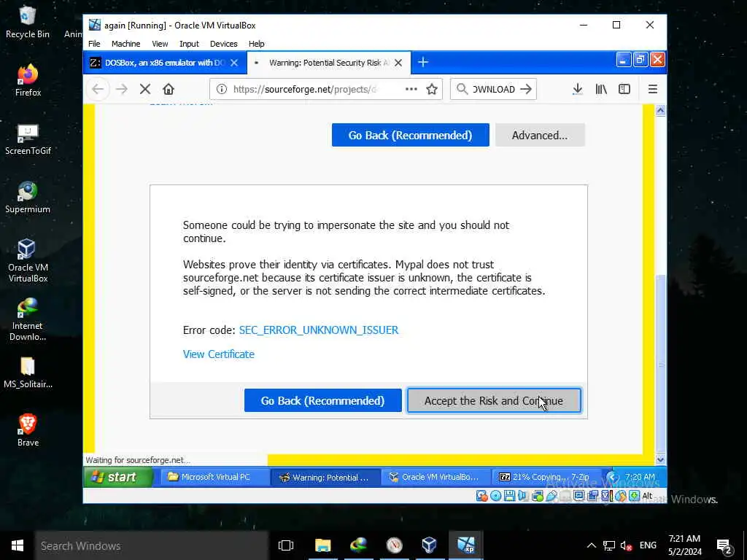
Task: Switch to Warning: Potential taskbar item in XP
Action: 325,477
